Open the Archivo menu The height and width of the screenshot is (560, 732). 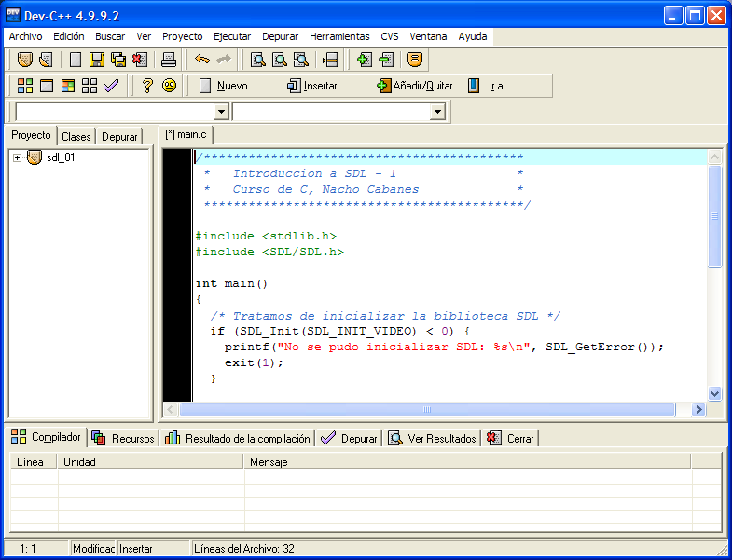26,36
